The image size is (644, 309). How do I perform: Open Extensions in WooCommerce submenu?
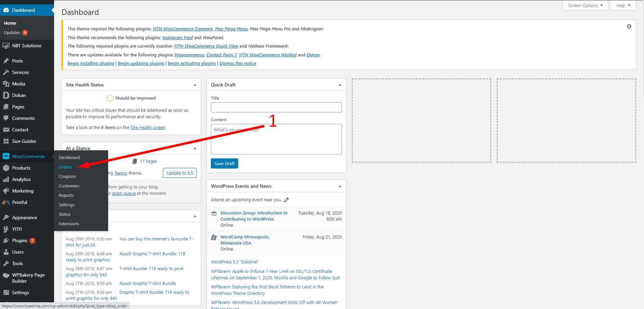[69, 224]
